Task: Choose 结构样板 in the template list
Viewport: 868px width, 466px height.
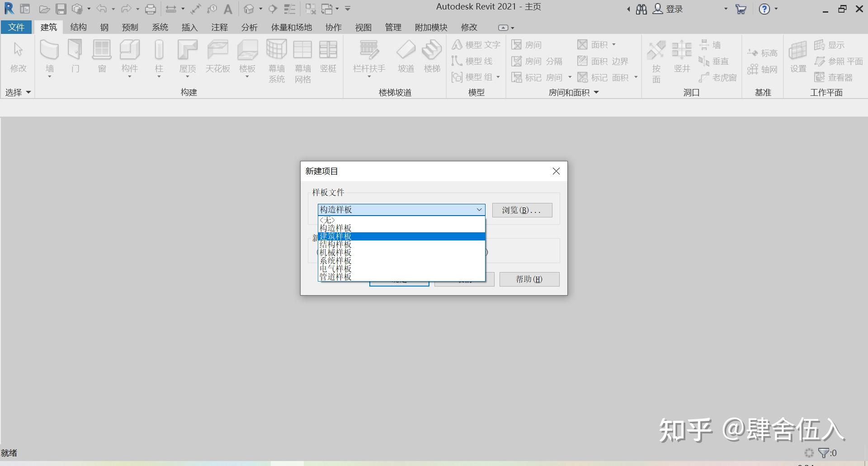Action: (x=401, y=245)
